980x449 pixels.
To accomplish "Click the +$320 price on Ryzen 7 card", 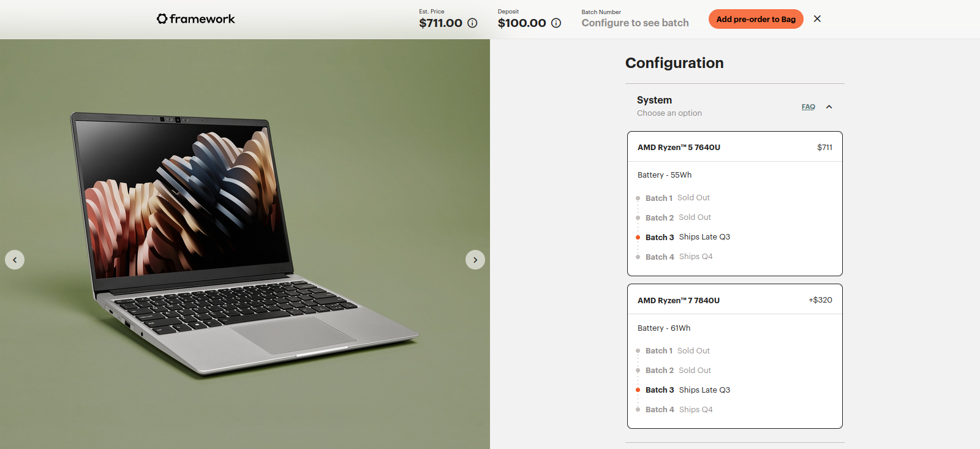I will (x=820, y=300).
